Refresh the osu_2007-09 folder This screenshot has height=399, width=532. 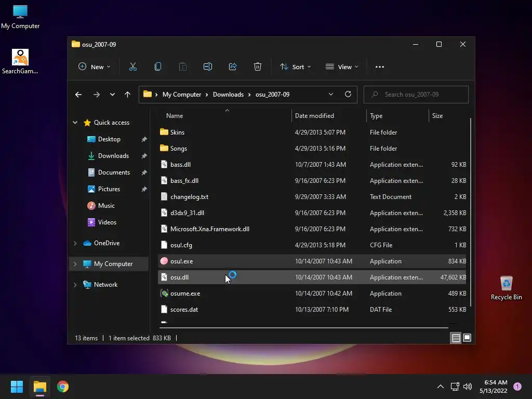[348, 95]
